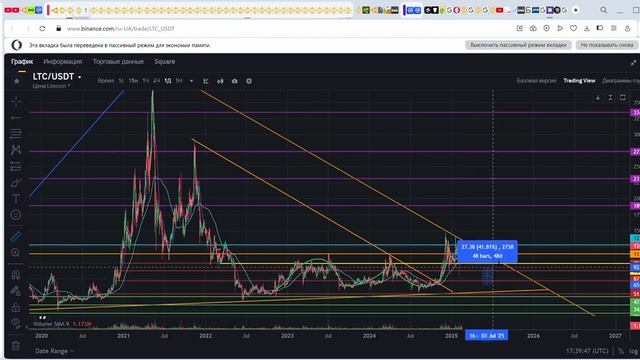Click Не показывать снова button
The width and height of the screenshot is (640, 360).
point(607,45)
